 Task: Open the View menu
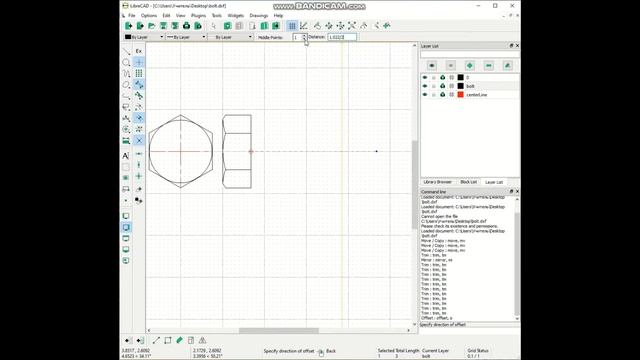point(180,16)
